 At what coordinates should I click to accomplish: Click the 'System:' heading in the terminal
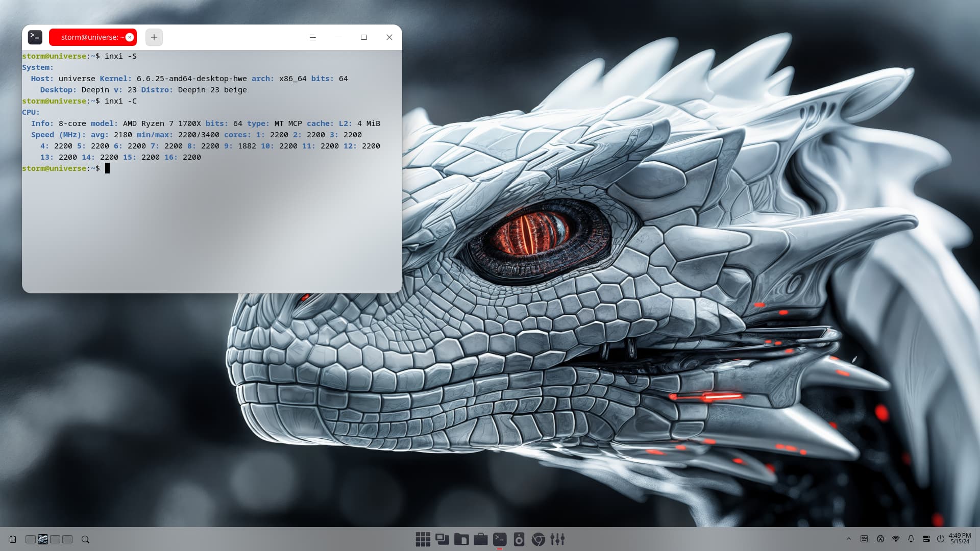(x=38, y=67)
